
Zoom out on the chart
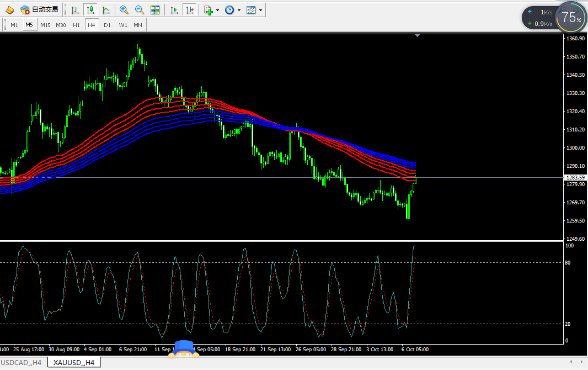pos(139,10)
